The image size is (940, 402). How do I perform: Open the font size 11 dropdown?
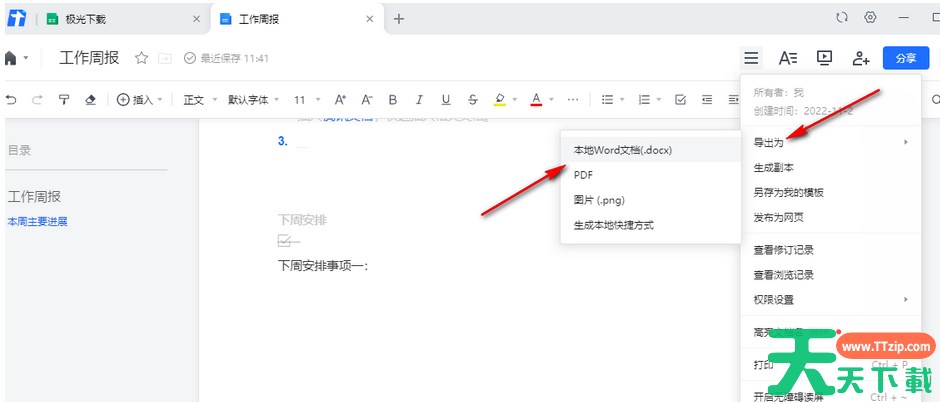click(306, 100)
